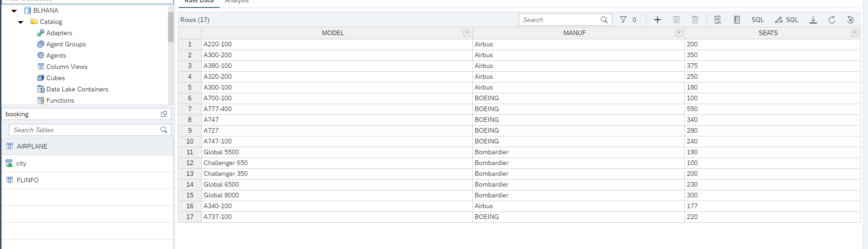Add a new row with plus icon

tap(657, 20)
